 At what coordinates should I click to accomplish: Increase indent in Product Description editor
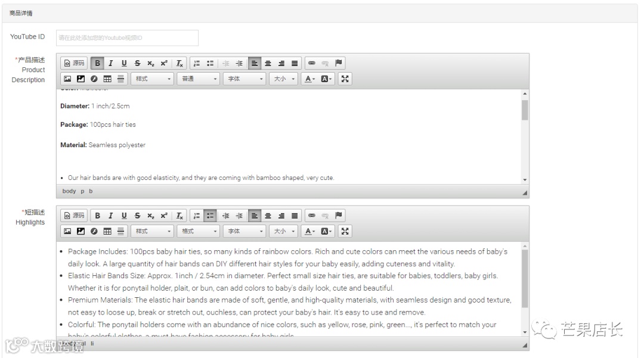(x=239, y=63)
